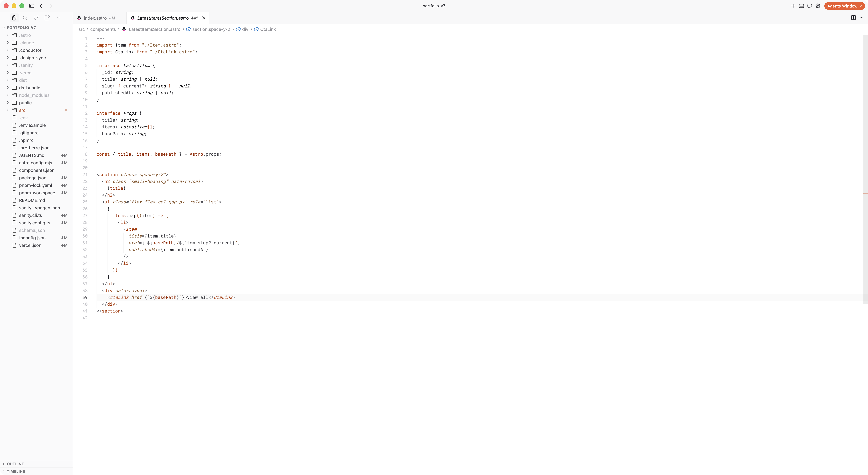Image resolution: width=868 pixels, height=475 pixels.
Task: Toggle the primary sidebar visibility
Action: click(x=32, y=6)
